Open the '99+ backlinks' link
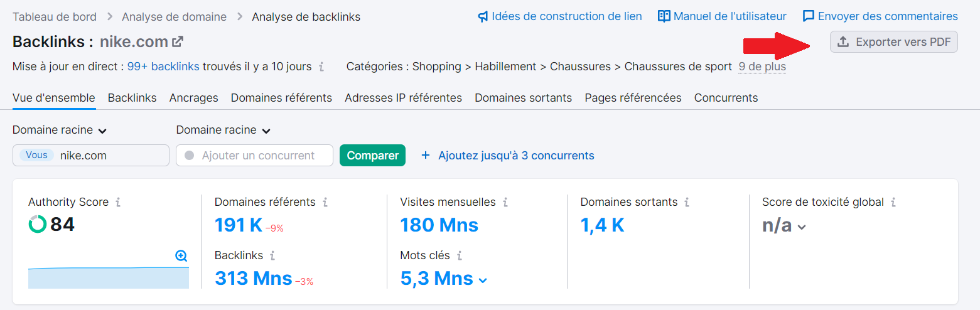Viewport: 980px width, 310px height. (163, 67)
